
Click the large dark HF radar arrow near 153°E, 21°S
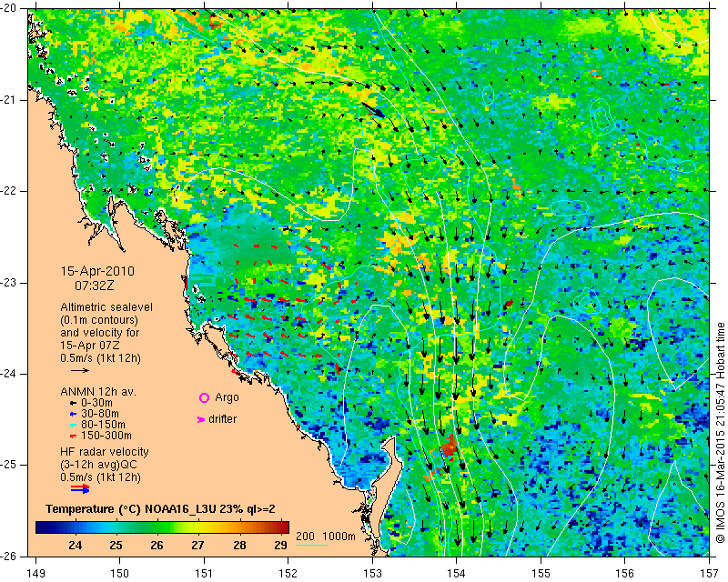(372, 109)
